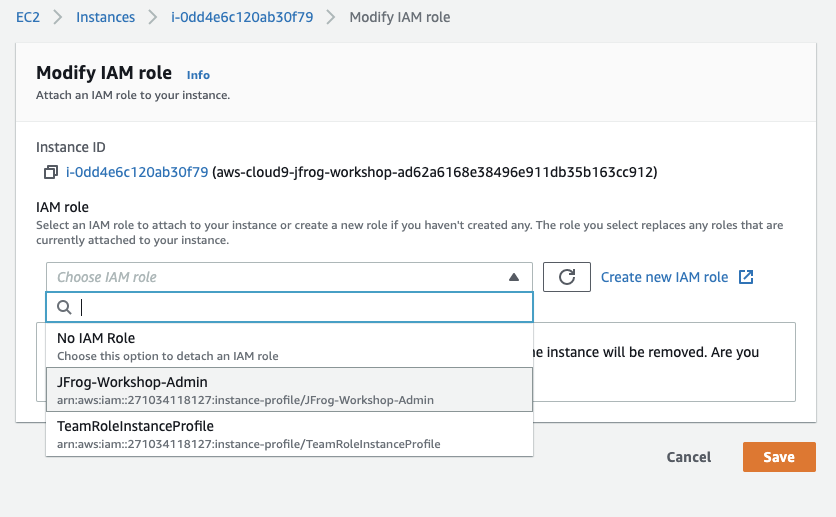Viewport: 836px width, 517px height.
Task: Click Modify IAM role breadcrumb item
Action: (x=399, y=18)
